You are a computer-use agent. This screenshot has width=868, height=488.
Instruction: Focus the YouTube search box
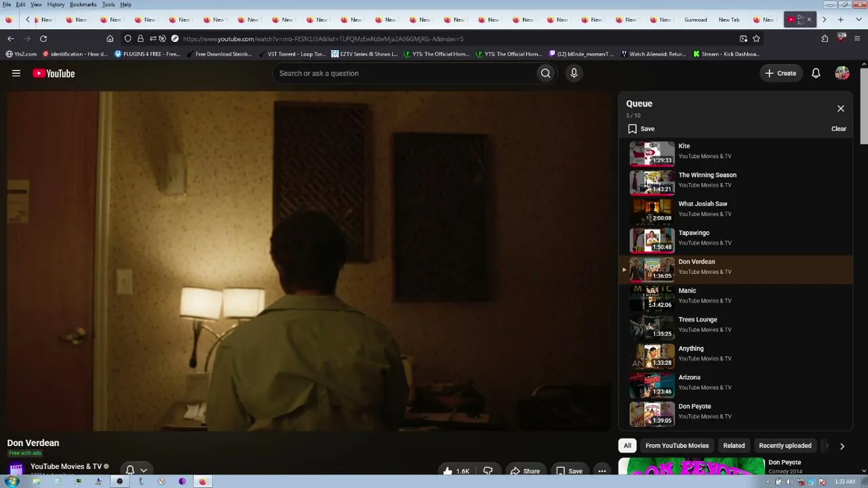[403, 73]
